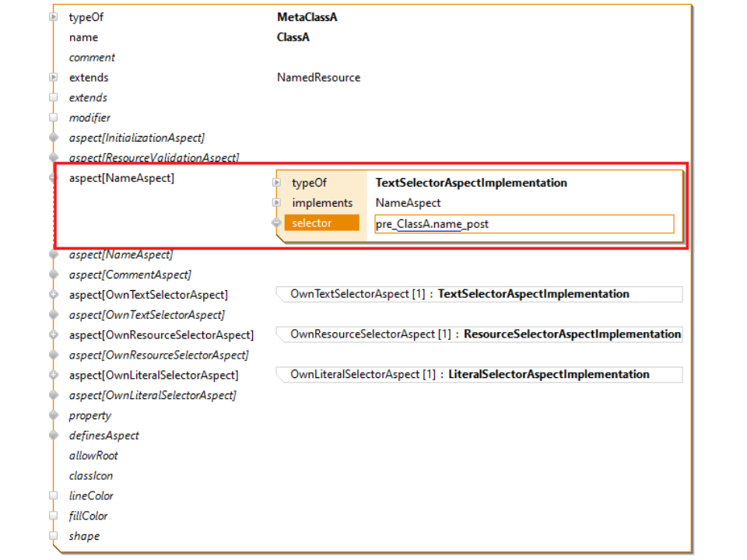Select the fillColor property row

tap(88, 516)
